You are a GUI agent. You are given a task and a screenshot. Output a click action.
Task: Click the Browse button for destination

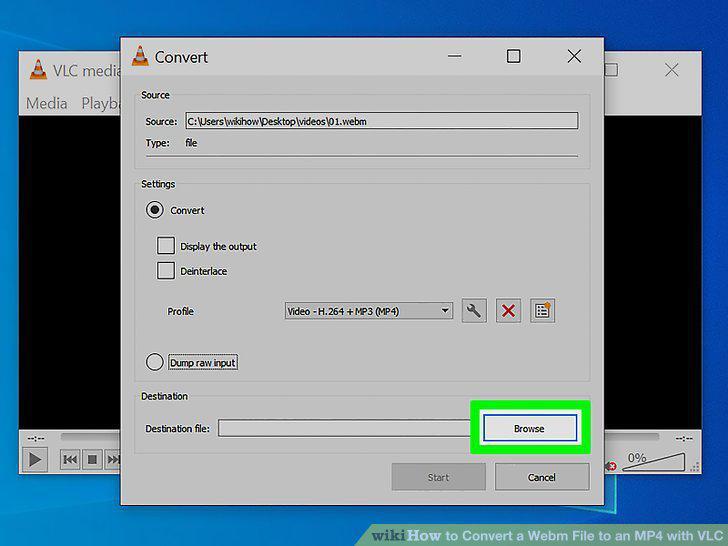coord(530,428)
